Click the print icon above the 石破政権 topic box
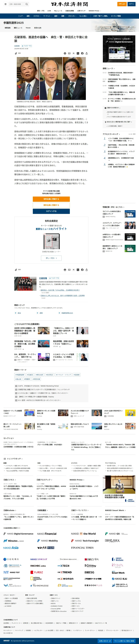This screenshot has width=139, height=644. tap(65, 270)
